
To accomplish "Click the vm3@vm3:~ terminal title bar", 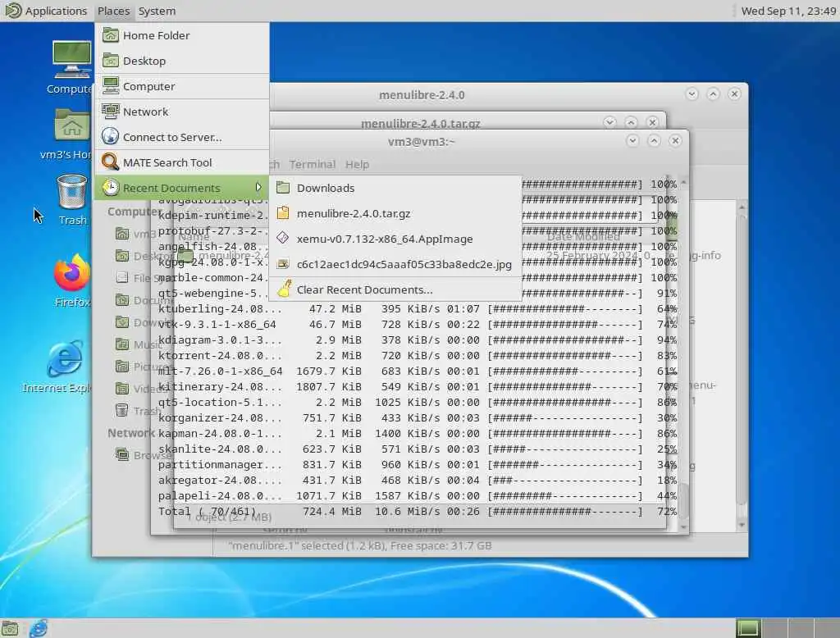I will (x=421, y=141).
